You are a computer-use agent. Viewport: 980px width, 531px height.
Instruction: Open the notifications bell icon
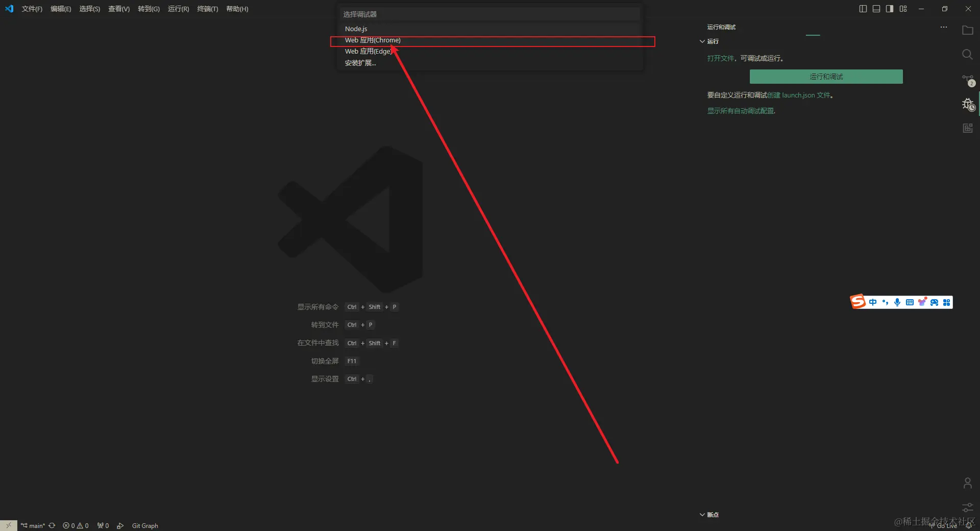pos(969,526)
